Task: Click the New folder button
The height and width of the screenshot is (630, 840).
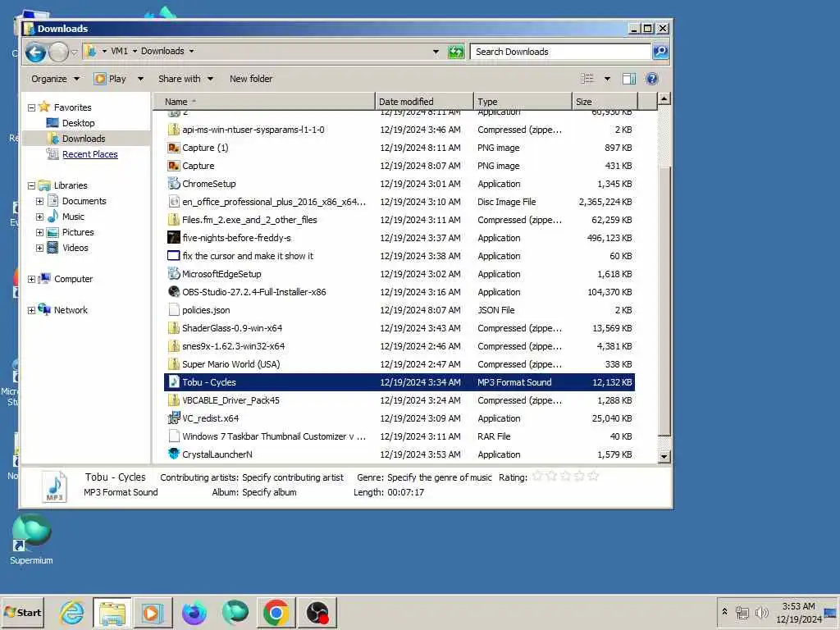Action: coord(251,79)
